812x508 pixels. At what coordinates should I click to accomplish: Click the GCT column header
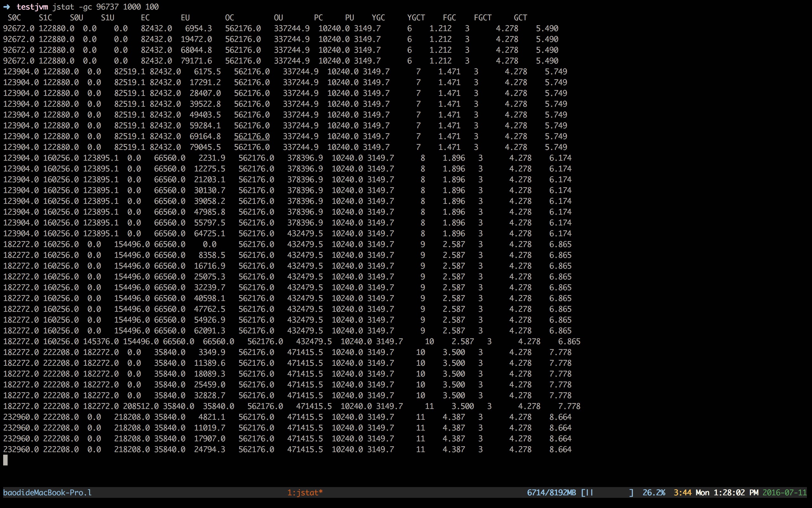coord(521,17)
